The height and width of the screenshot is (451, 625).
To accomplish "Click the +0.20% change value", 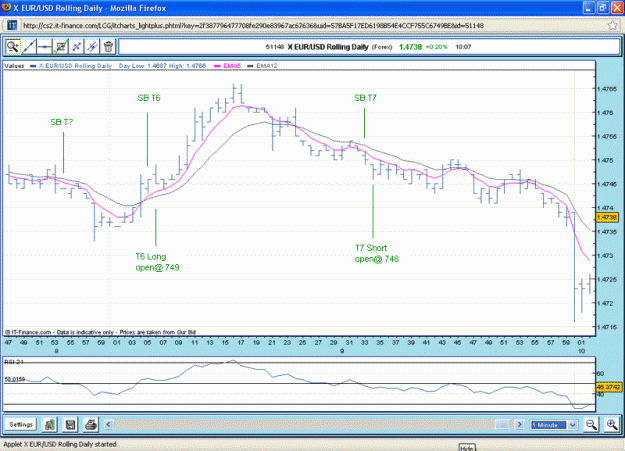I will (436, 47).
